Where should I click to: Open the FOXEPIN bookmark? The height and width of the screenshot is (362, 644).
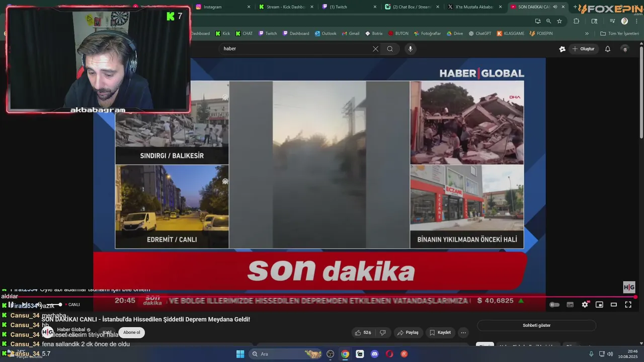click(x=541, y=34)
